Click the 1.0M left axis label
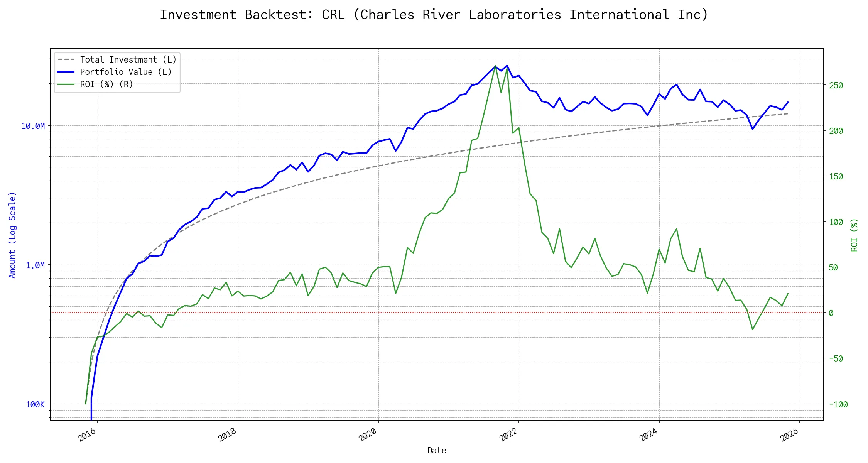 [x=35, y=265]
